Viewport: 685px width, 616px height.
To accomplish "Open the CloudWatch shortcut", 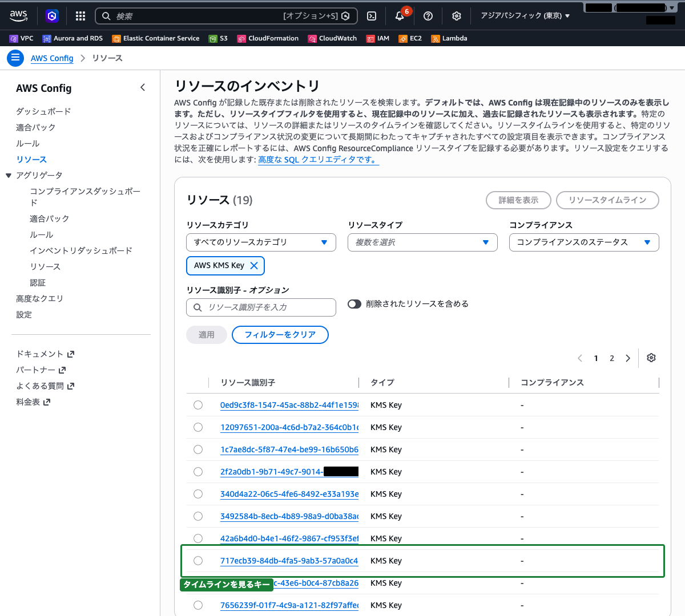I will click(332, 38).
